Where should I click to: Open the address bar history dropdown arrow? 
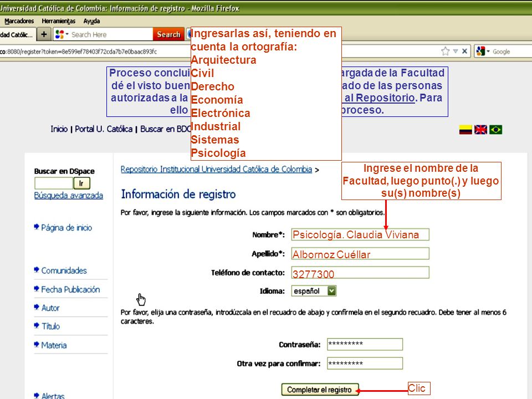click(x=456, y=51)
